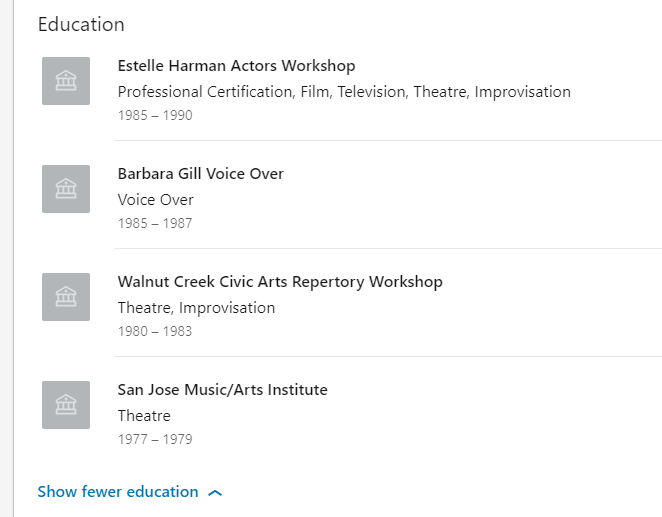The height and width of the screenshot is (517, 662).
Task: Click the 1985 – 1990 date range
Action: [155, 115]
